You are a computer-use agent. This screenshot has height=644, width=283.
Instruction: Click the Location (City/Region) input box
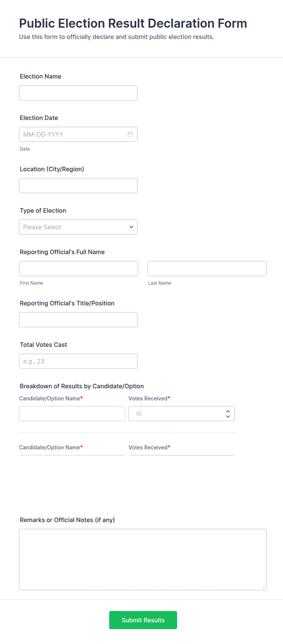point(78,186)
